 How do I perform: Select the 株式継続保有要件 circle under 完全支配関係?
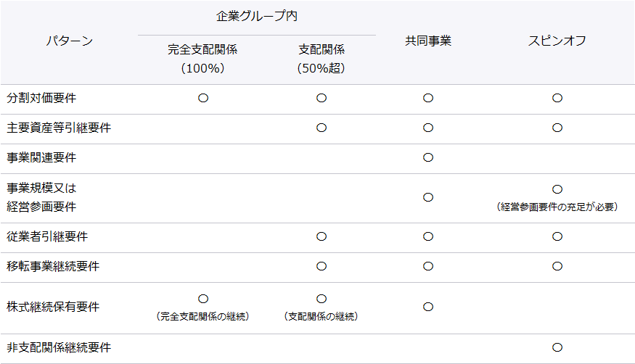click(x=203, y=299)
